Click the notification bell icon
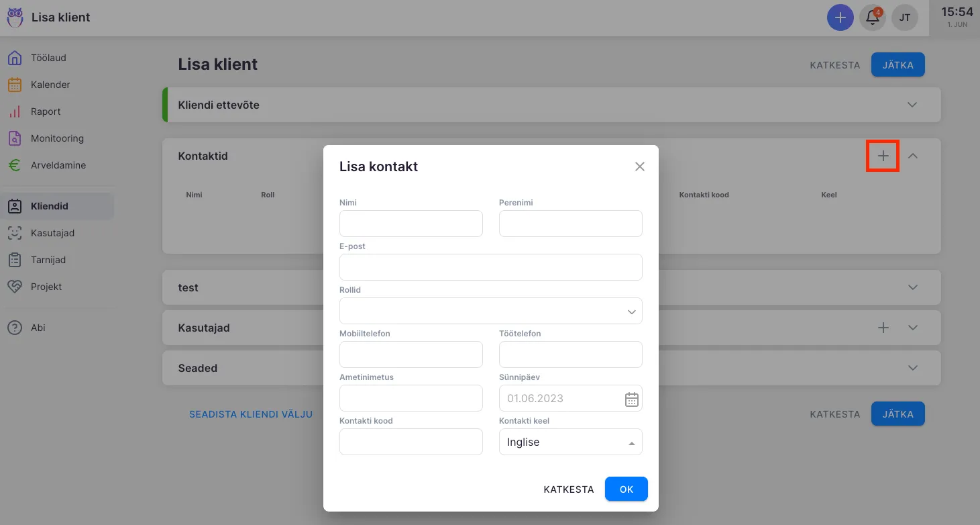980x525 pixels. coord(873,17)
